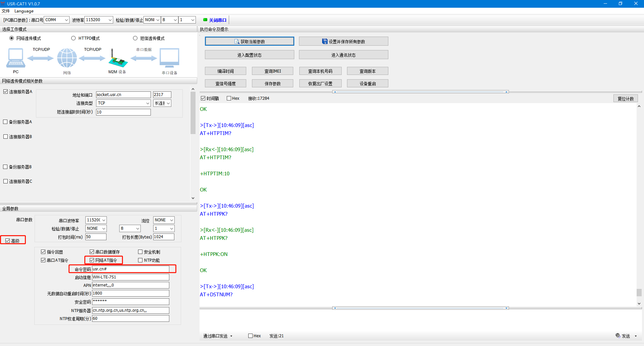Screen dimensions: 644x346
Task: Click 设置并保存所有参数 button
Action: [x=343, y=41]
